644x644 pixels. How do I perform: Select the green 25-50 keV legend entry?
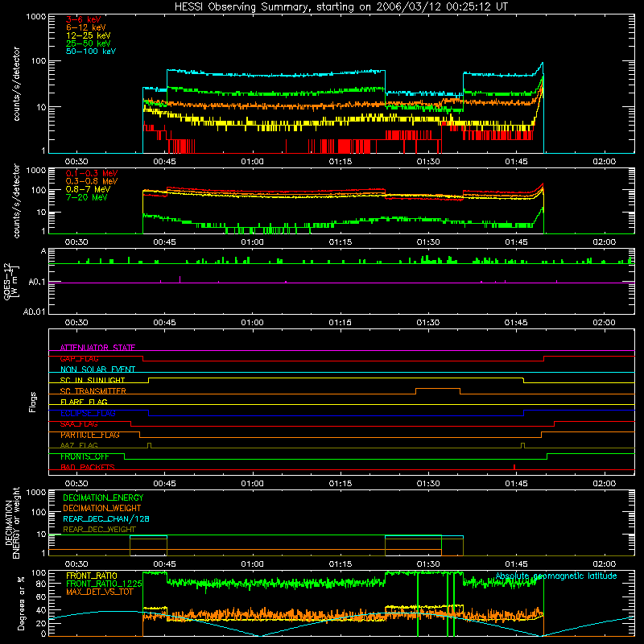click(x=89, y=43)
